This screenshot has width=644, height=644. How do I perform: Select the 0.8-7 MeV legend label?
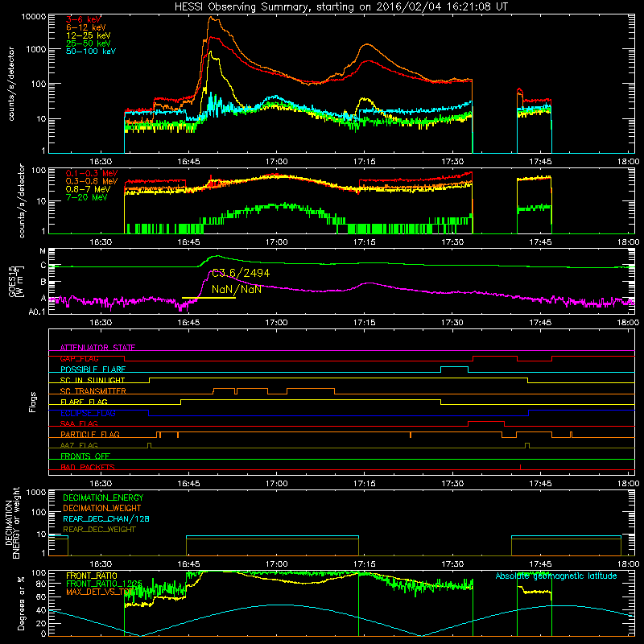pyautogui.click(x=88, y=189)
